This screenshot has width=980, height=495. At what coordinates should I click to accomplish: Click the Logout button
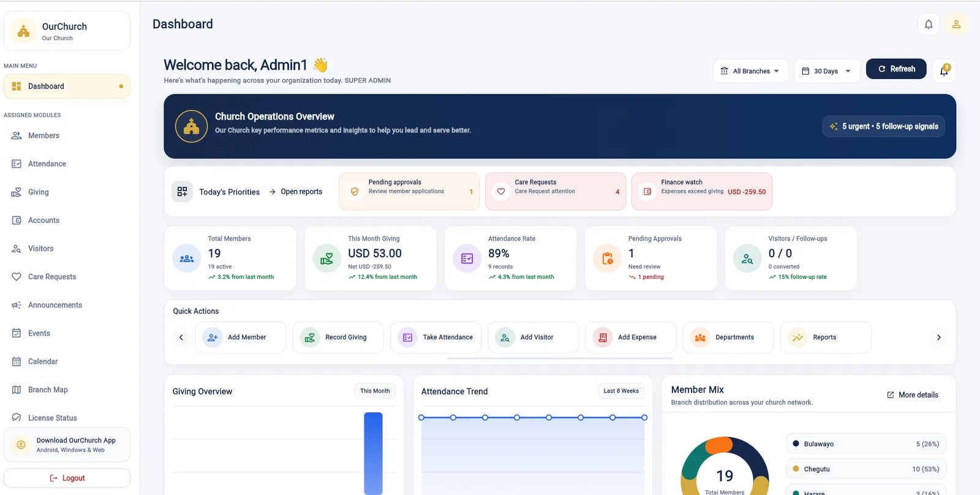coord(67,478)
